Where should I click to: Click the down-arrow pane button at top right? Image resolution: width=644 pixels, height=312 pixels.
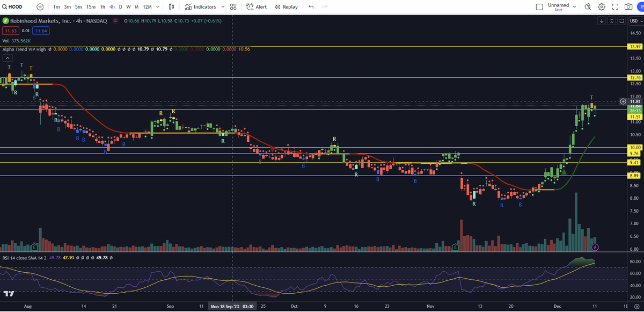[602, 21]
